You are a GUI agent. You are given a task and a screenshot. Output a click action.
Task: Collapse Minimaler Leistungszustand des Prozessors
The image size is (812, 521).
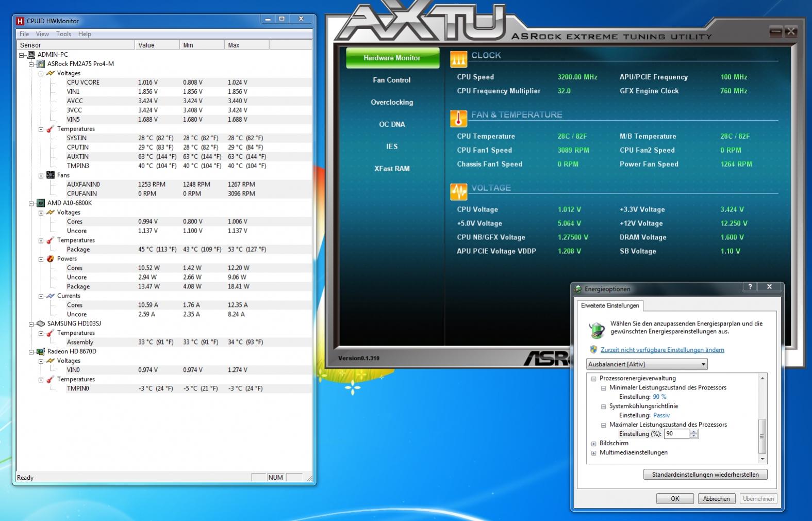click(604, 388)
